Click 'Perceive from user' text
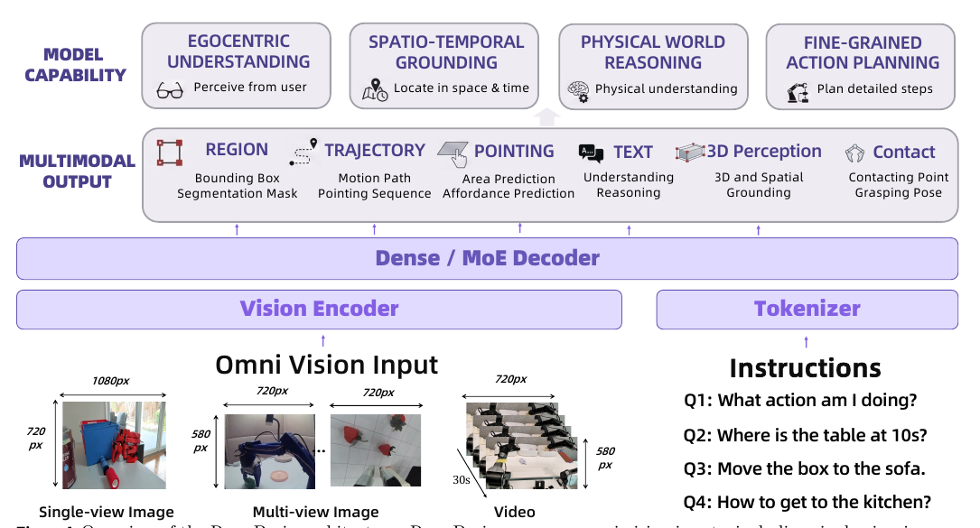 click(x=250, y=87)
